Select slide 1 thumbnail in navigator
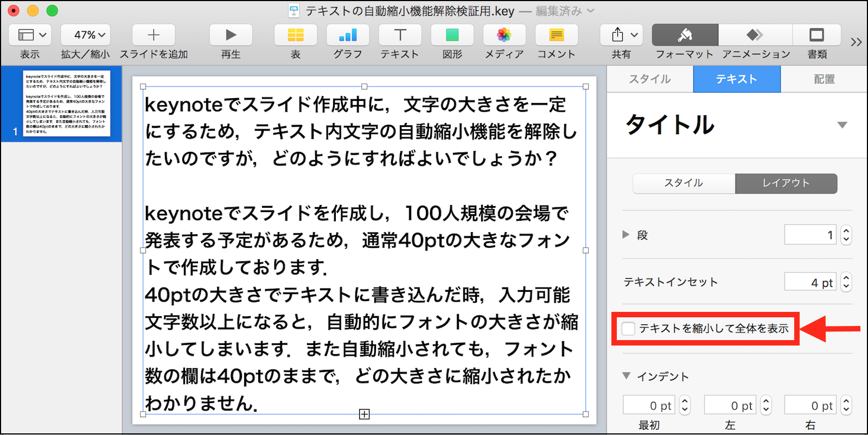 point(67,103)
